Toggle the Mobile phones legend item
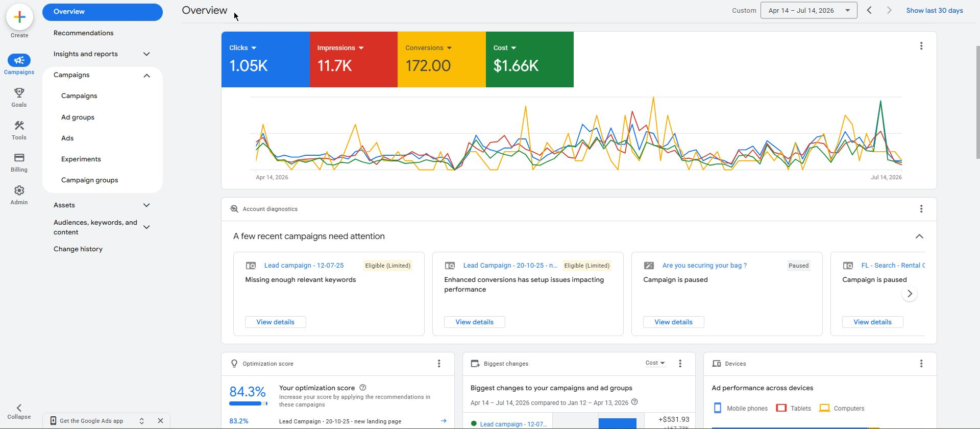The width and height of the screenshot is (980, 429). [x=740, y=408]
